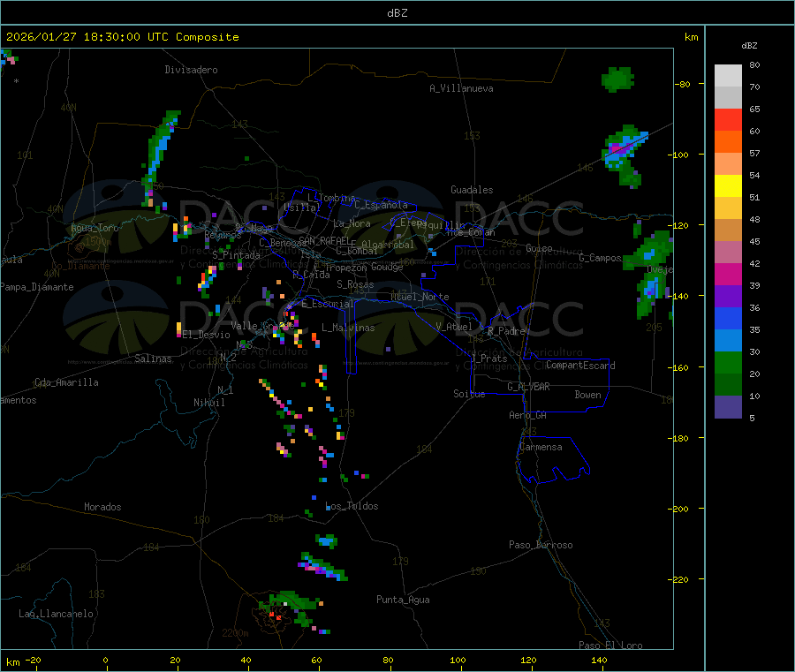Image resolution: width=795 pixels, height=672 pixels.
Task: Click the Pampa_Diamante label
Action: pos(37,287)
